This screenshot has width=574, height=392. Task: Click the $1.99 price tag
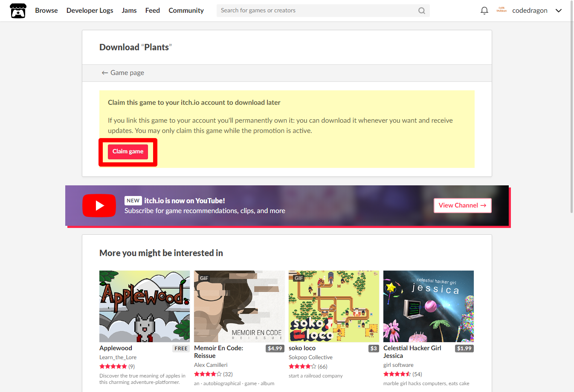[x=464, y=349]
